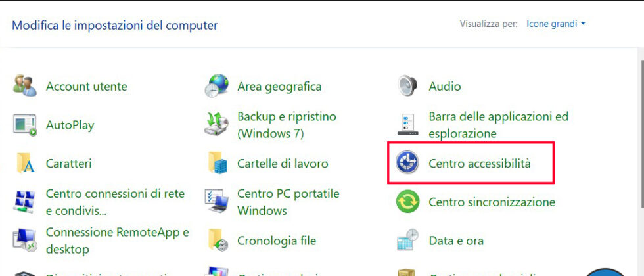This screenshot has width=644, height=276.
Task: Open the Account utente text link
Action: (86, 86)
